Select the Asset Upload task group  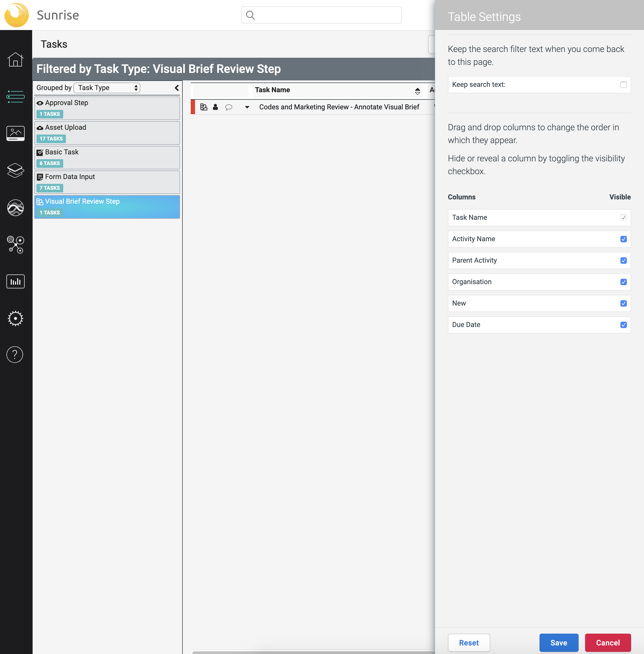[x=107, y=133]
